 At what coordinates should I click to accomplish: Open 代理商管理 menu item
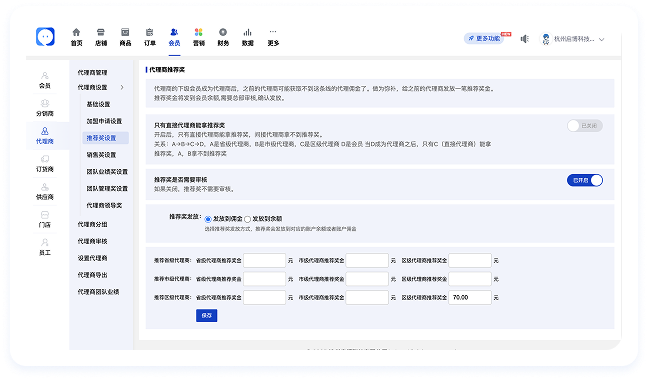(92, 72)
